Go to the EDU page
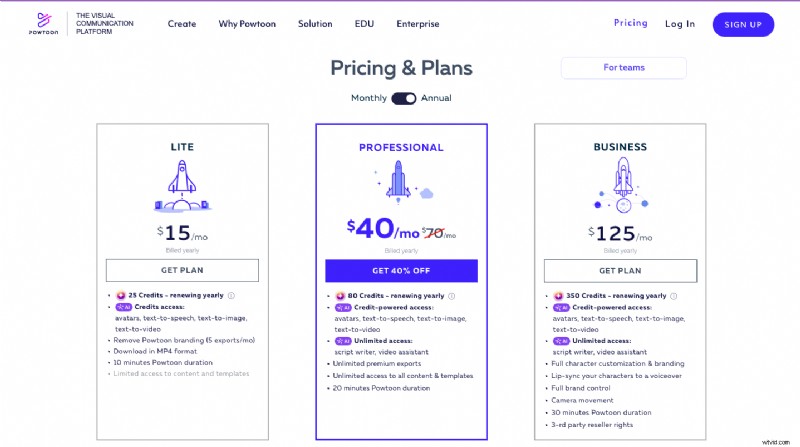 click(364, 24)
